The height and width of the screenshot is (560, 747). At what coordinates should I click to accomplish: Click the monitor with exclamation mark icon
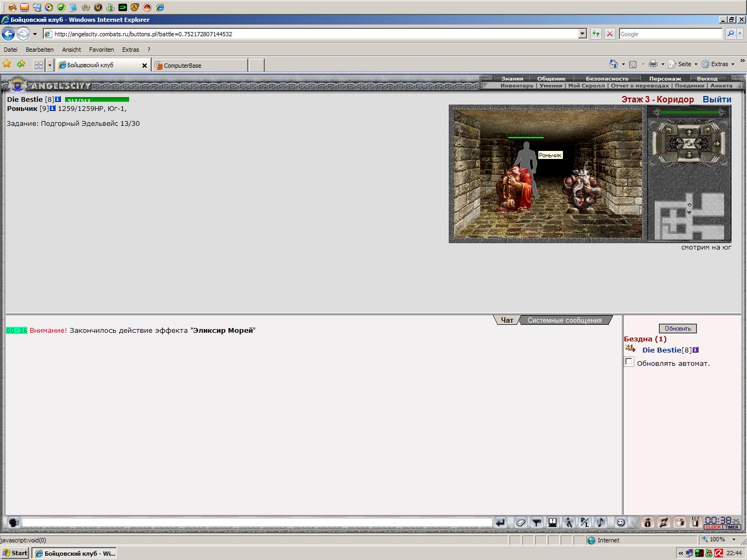point(553,523)
